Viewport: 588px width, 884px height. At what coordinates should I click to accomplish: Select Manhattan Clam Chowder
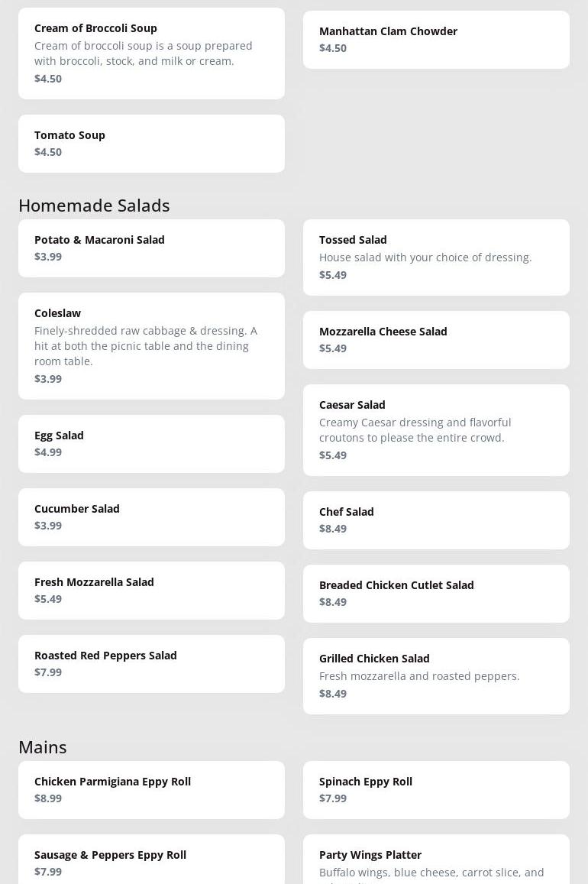(x=436, y=40)
